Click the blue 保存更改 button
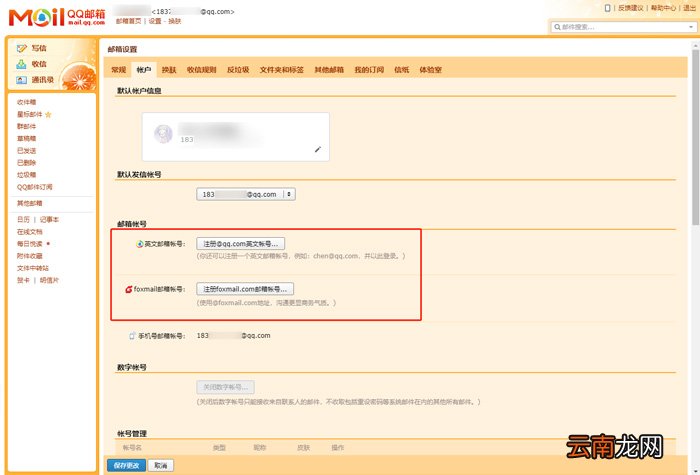This screenshot has width=700, height=475. pyautogui.click(x=126, y=466)
